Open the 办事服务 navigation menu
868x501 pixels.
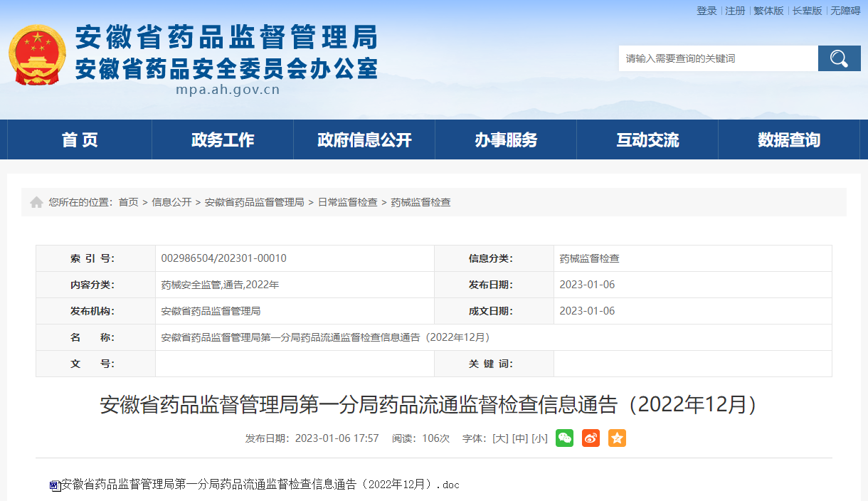(x=506, y=140)
